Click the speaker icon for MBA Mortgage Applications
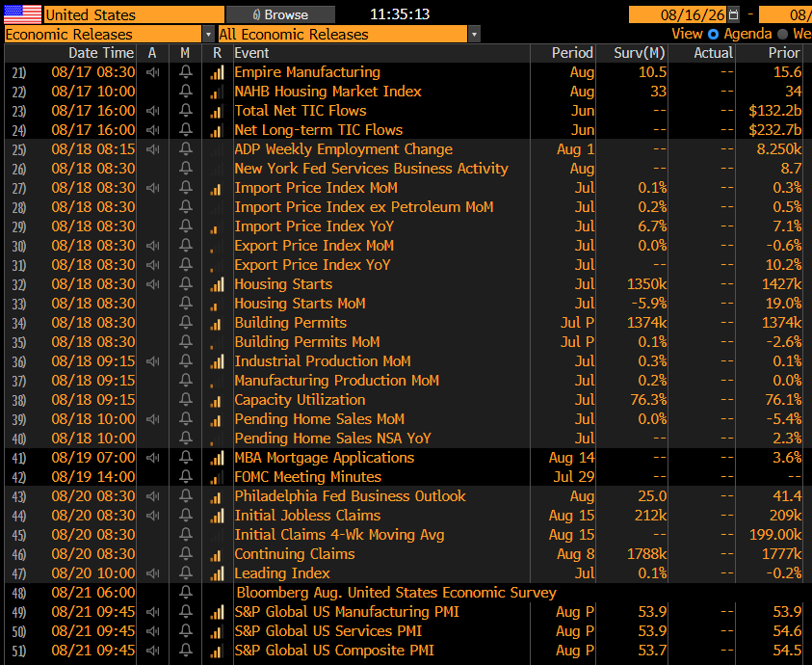812x665 pixels. point(152,457)
